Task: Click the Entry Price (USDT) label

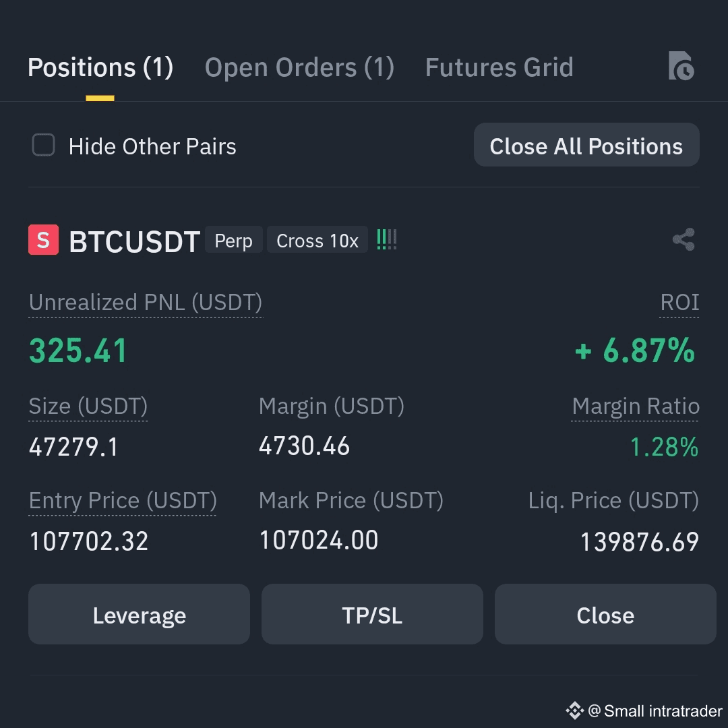Action: tap(123, 500)
